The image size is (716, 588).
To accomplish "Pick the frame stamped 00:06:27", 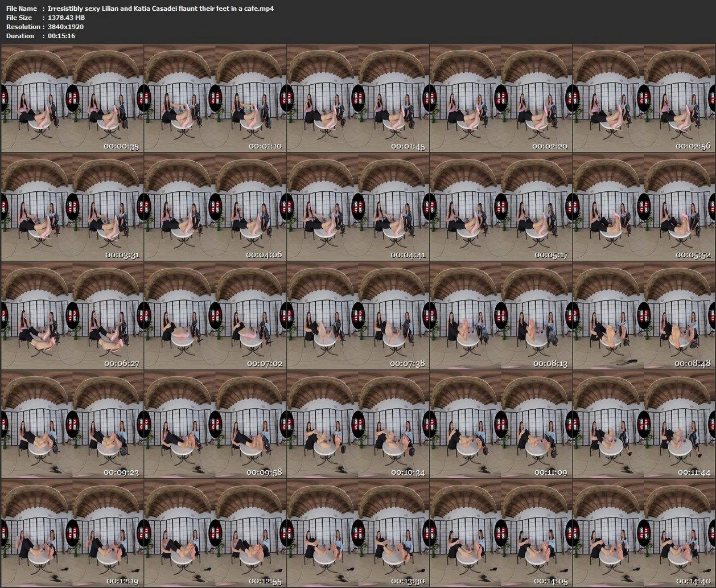I will point(72,316).
